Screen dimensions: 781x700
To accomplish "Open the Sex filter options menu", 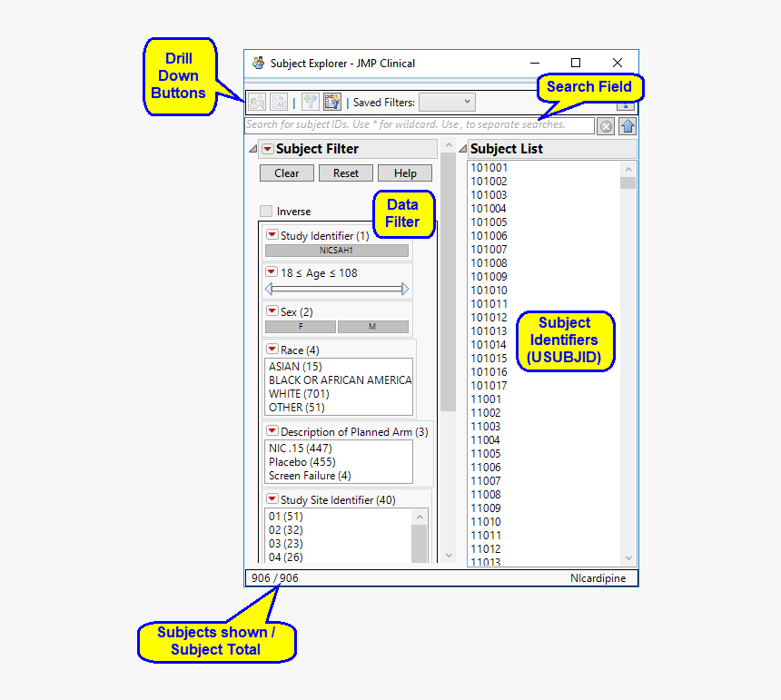I will coord(272,311).
